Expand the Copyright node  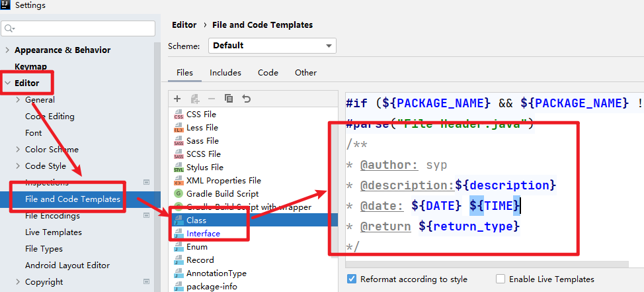[x=18, y=281]
